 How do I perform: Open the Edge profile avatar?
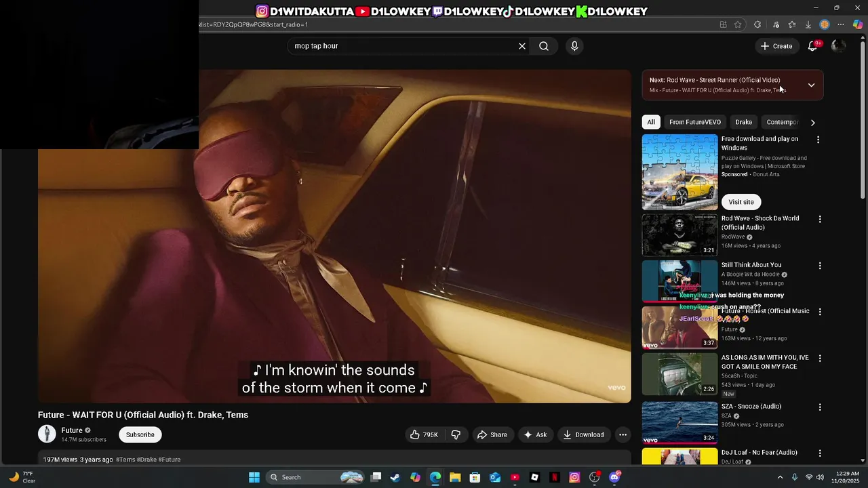coord(825,24)
